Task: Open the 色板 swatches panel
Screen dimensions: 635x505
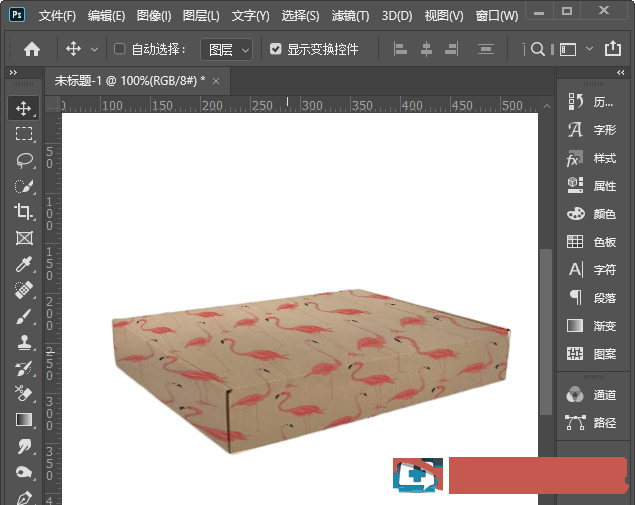Action: (x=593, y=242)
